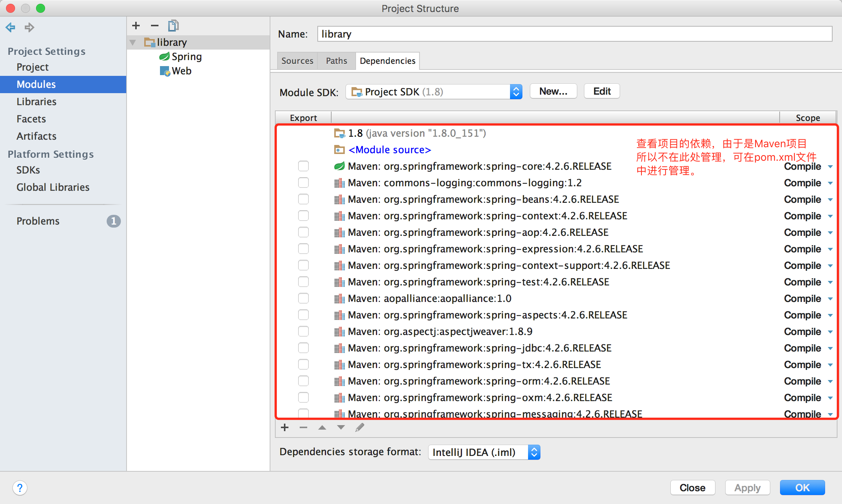Remove dependency with bottom minus icon
The width and height of the screenshot is (842, 504).
click(x=303, y=427)
